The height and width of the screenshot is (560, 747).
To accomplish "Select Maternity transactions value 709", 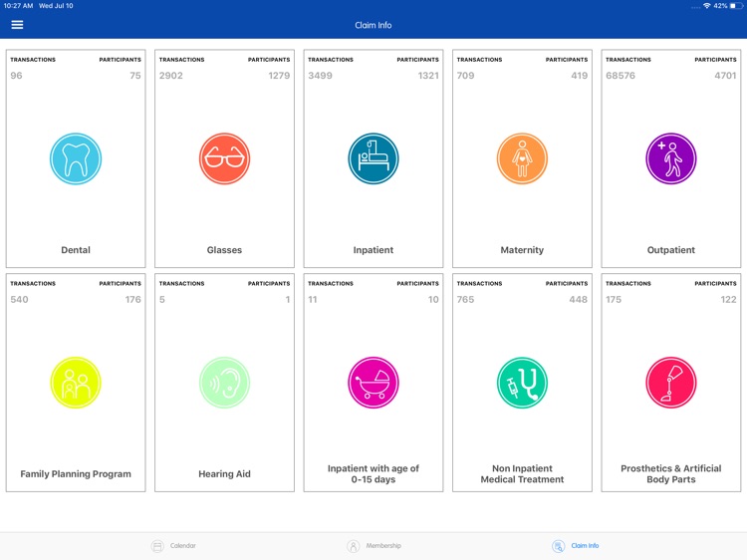I will coord(465,76).
